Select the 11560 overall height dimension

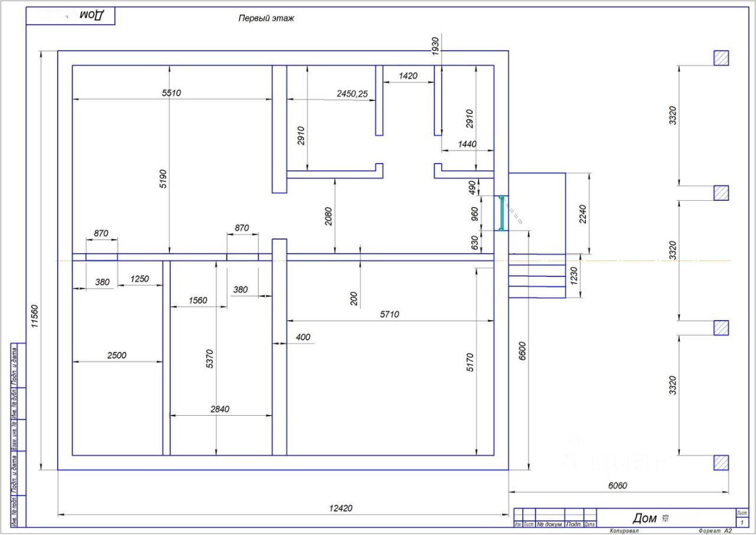click(34, 316)
